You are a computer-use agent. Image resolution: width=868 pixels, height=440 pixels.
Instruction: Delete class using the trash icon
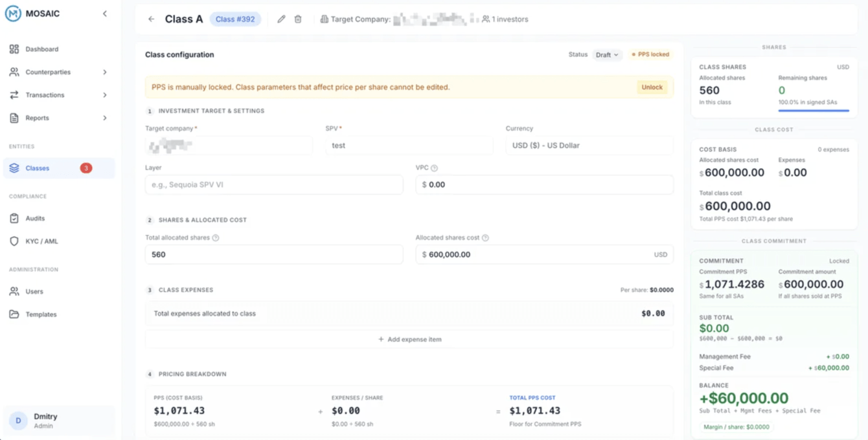point(298,19)
